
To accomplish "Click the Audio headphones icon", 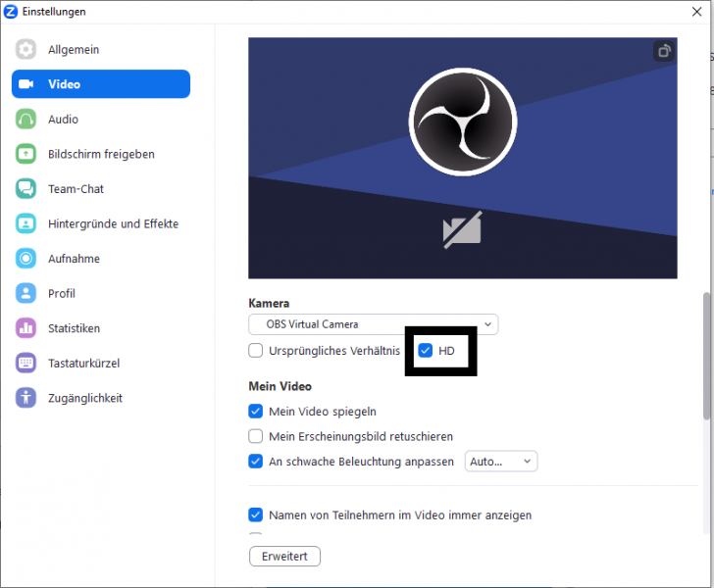I will tap(25, 120).
